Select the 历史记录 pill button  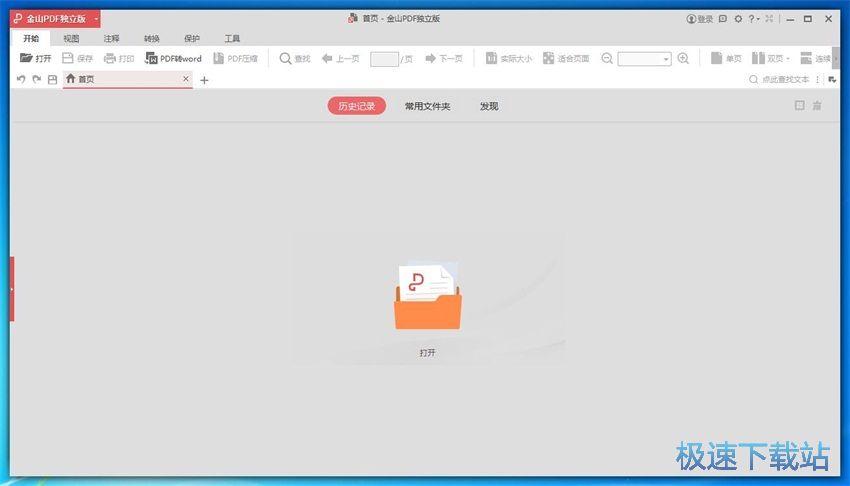[357, 106]
